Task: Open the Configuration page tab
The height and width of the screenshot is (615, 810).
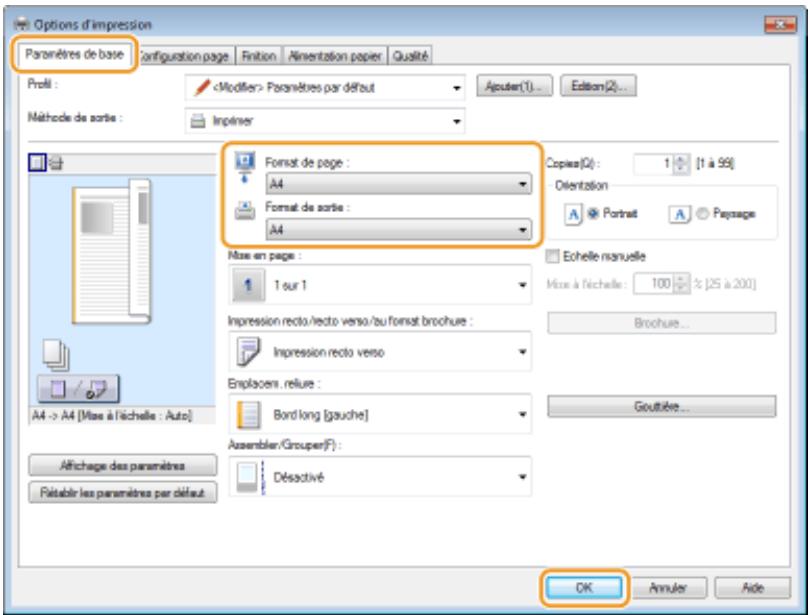Action: [x=183, y=56]
